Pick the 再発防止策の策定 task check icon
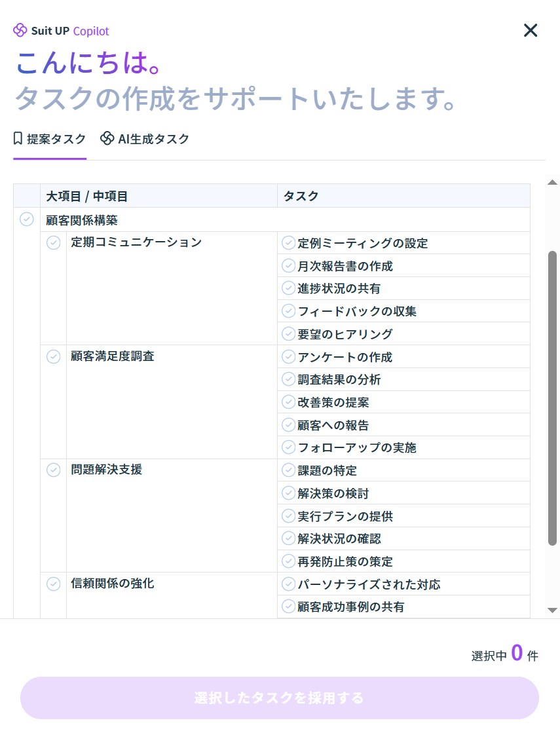The height and width of the screenshot is (733, 560). pyautogui.click(x=288, y=561)
